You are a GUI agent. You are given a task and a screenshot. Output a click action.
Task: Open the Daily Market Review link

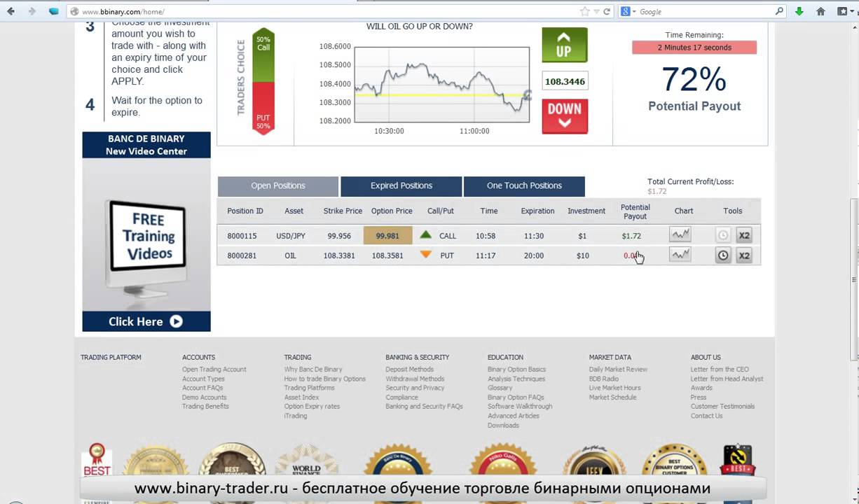click(x=618, y=370)
